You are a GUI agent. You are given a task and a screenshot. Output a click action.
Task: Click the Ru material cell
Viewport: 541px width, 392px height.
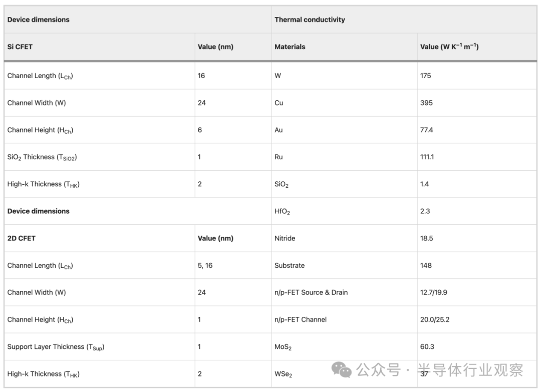279,157
